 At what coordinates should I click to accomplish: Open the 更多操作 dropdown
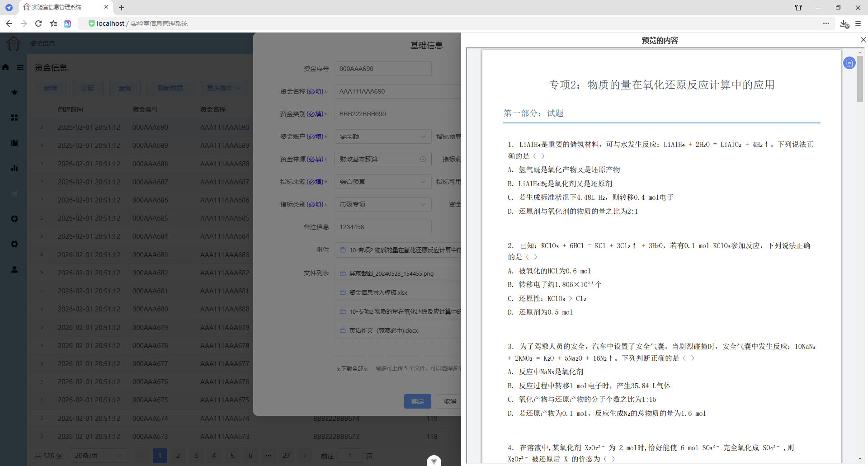(224, 88)
